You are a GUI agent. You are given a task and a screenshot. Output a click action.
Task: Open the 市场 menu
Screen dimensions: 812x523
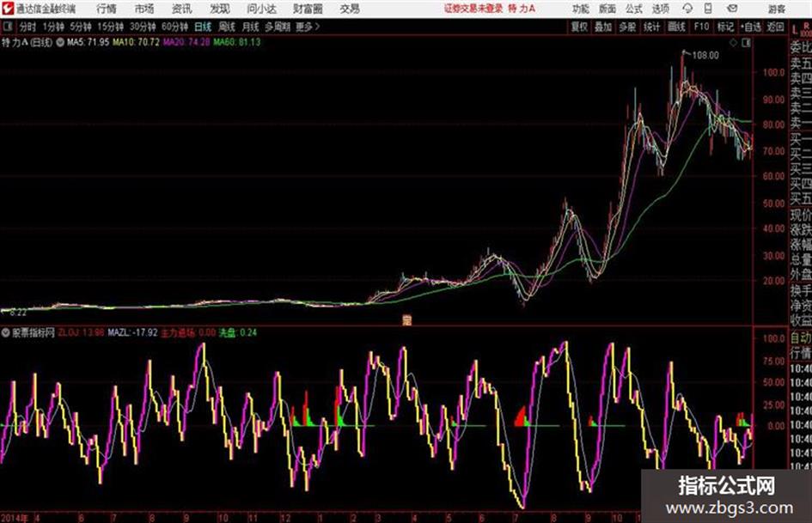pyautogui.click(x=144, y=9)
